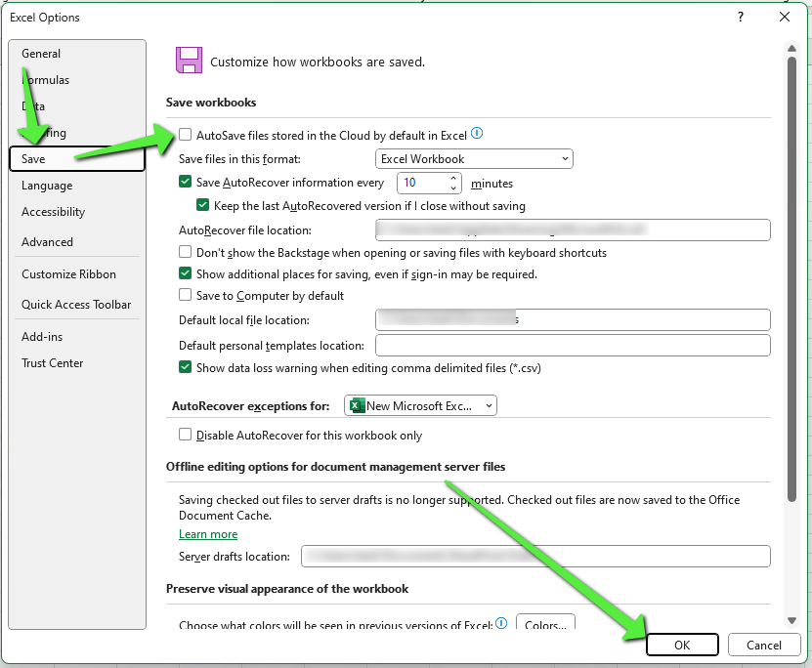Uncheck Save AutoRecover information checkbox

click(186, 182)
